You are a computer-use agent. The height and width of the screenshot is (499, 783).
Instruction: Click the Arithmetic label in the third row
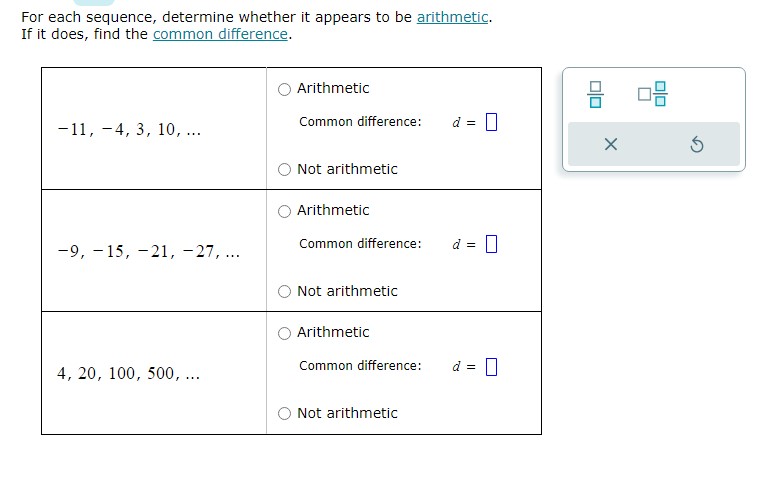pyautogui.click(x=333, y=332)
